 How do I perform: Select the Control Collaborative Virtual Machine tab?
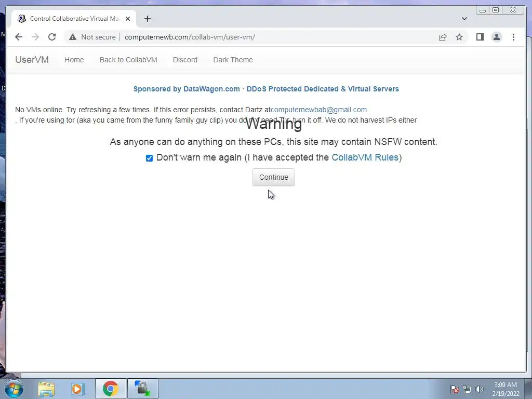coord(74,19)
